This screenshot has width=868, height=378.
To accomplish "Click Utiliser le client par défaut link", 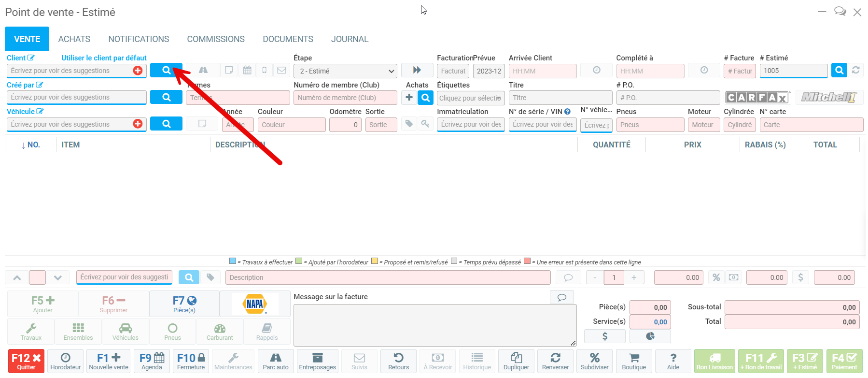I will click(104, 58).
